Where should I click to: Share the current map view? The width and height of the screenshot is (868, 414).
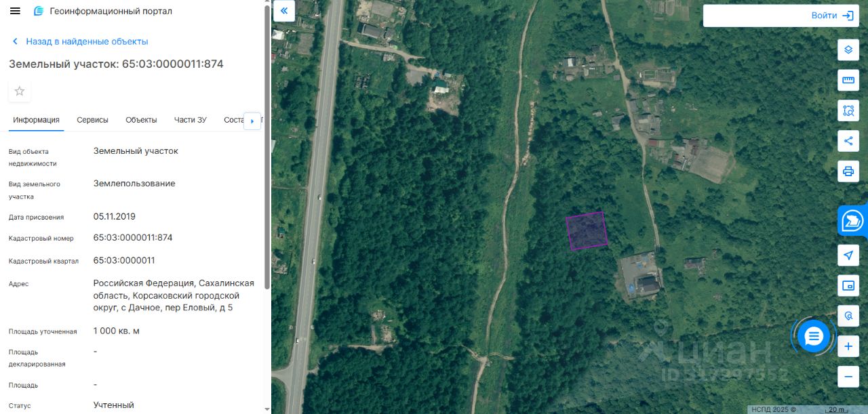[848, 141]
